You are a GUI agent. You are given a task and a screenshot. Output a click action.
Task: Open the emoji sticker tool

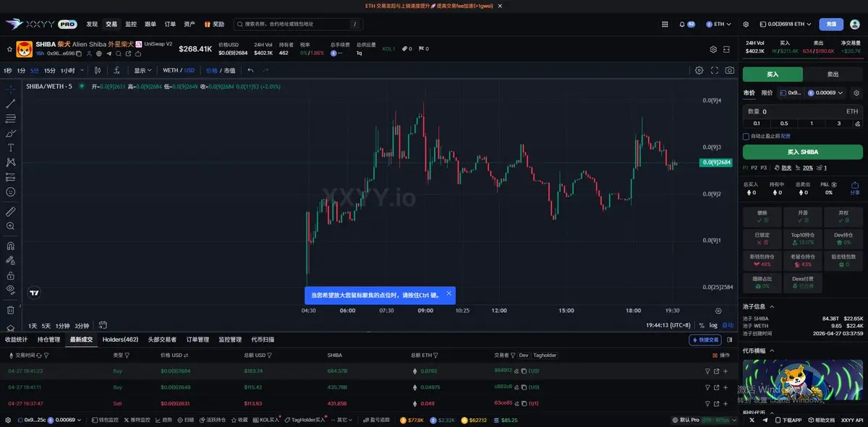[x=10, y=191]
